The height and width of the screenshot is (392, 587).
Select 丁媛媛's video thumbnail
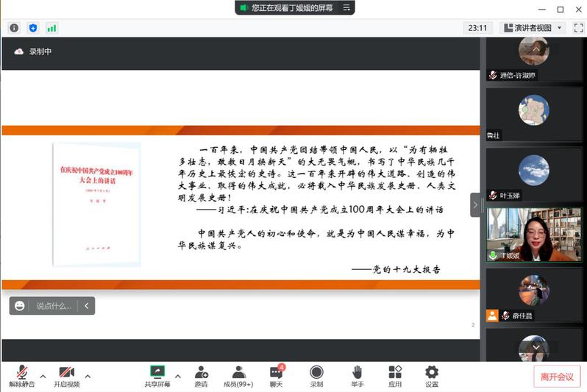[x=534, y=234]
